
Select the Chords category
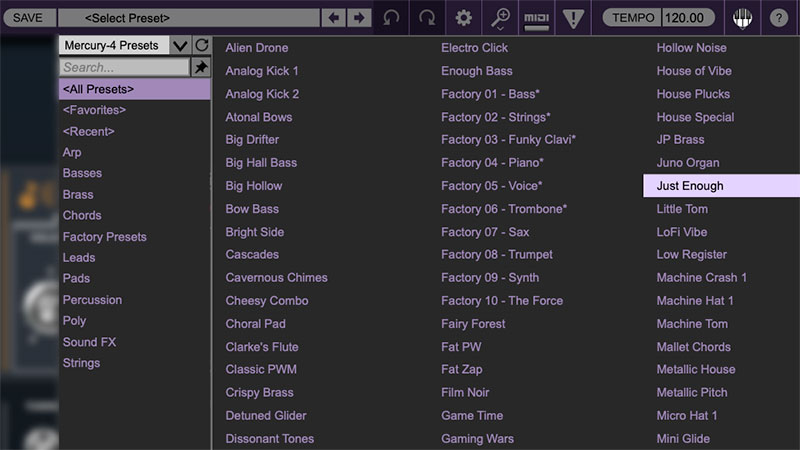[x=82, y=215]
